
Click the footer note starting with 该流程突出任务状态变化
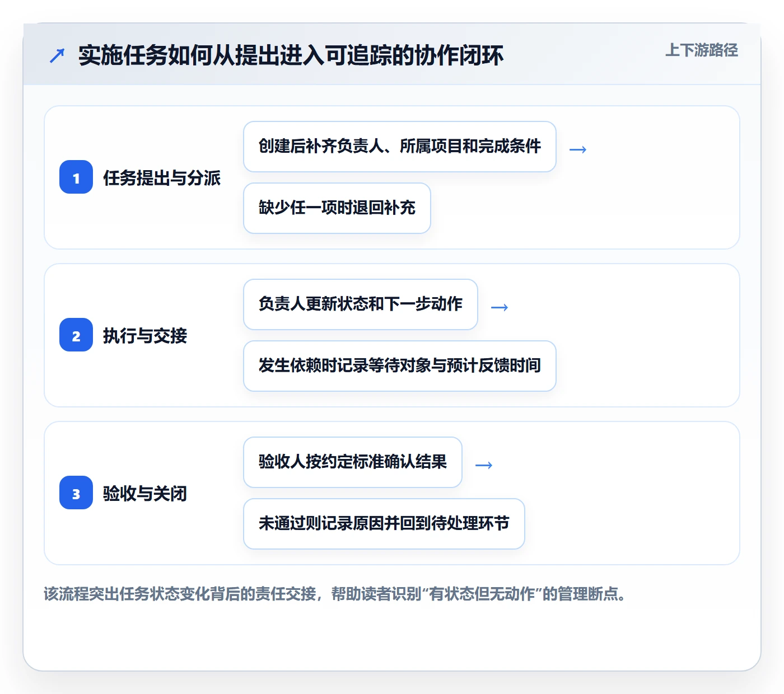tap(335, 594)
